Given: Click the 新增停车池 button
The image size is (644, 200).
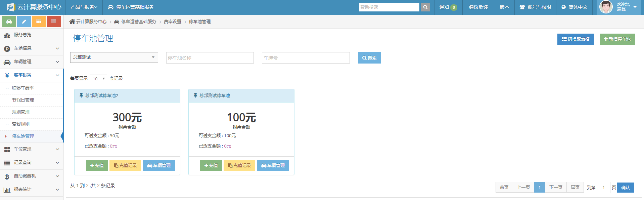Looking at the screenshot, I should tap(617, 39).
